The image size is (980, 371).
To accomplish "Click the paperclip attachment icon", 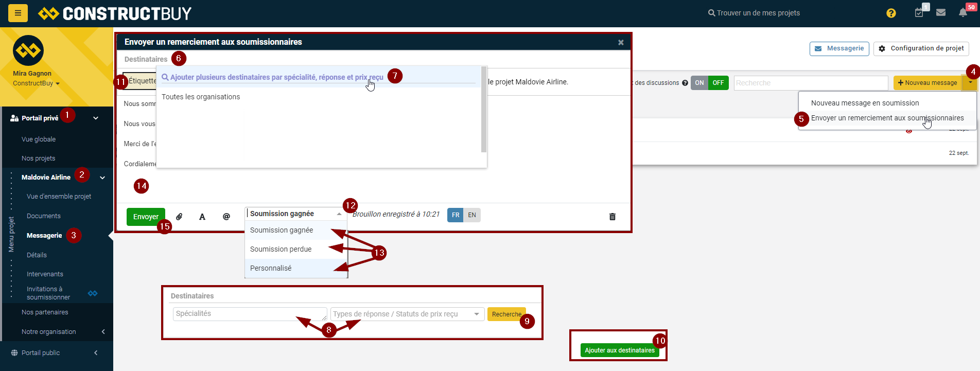I will point(179,217).
